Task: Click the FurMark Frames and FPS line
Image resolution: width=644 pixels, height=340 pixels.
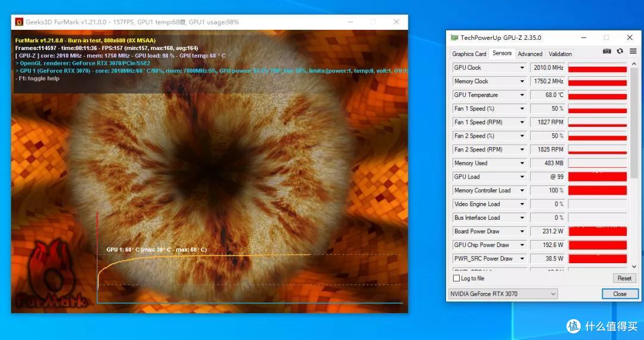Action: [107, 48]
